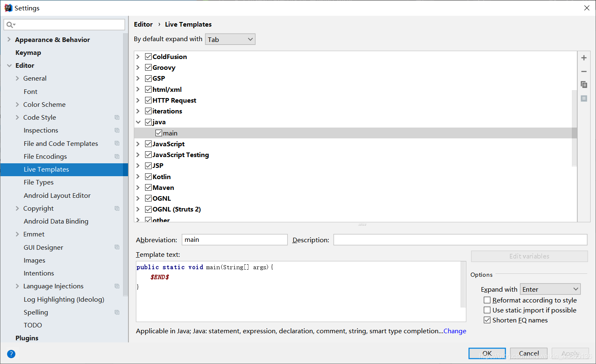
Task: Click the settings sidebar scrollbar
Action: point(126,164)
